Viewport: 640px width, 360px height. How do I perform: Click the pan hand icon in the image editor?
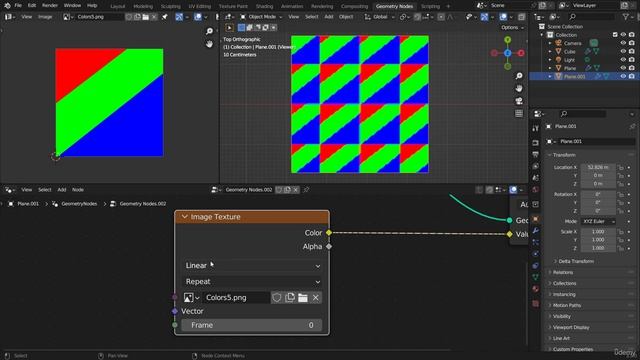[209, 44]
